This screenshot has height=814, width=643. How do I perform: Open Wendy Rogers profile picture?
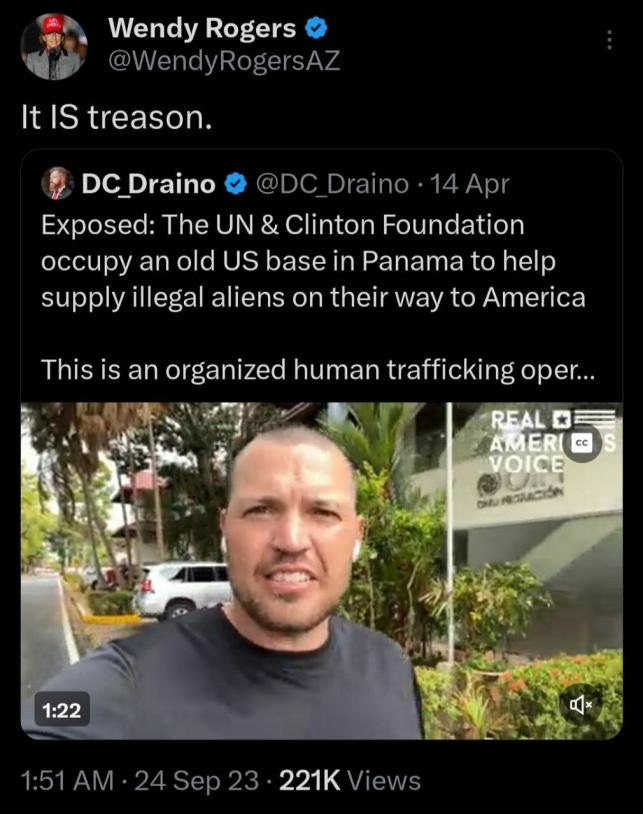click(x=53, y=47)
